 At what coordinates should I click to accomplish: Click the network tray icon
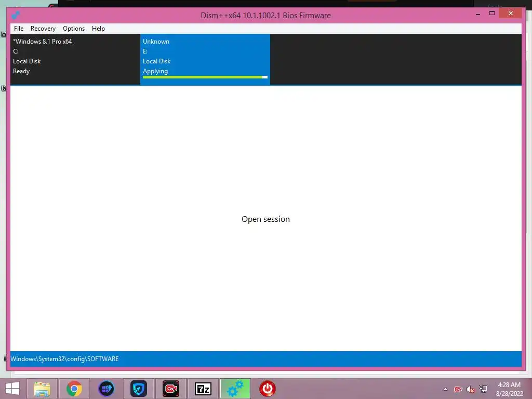click(x=483, y=389)
